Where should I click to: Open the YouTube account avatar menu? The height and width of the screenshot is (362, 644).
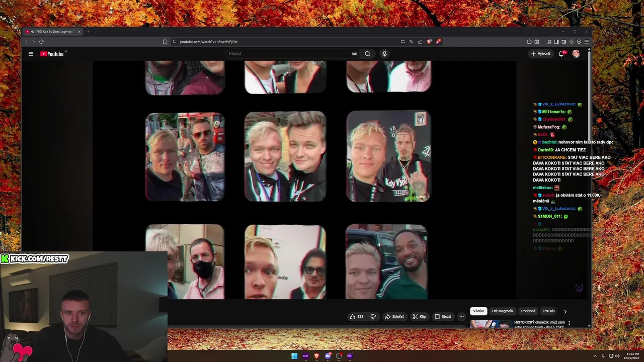[576, 54]
